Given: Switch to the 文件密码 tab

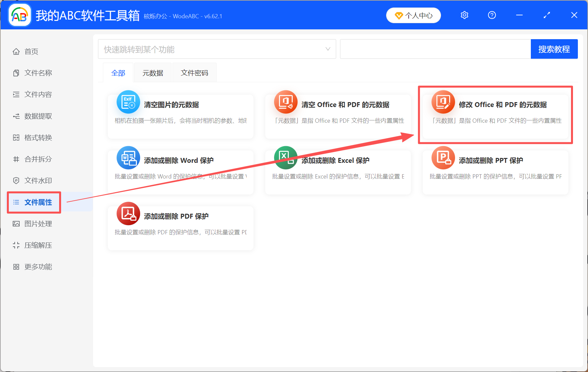Looking at the screenshot, I should tap(194, 72).
